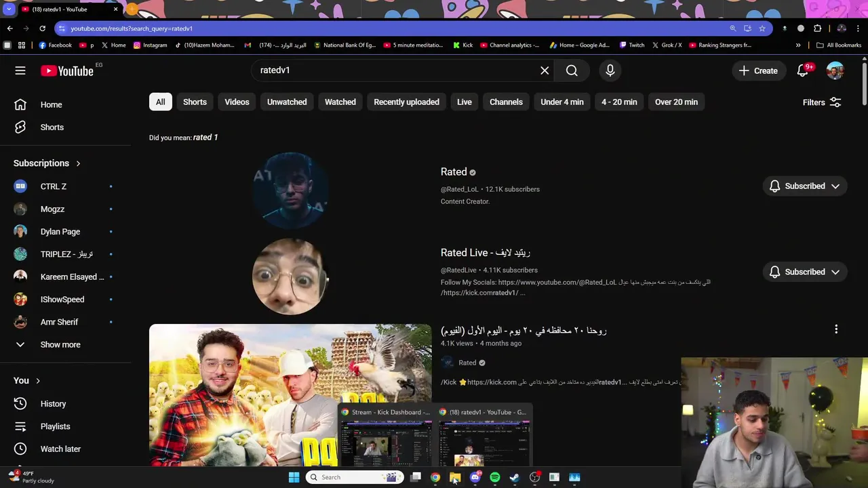Click the magnifier search button

coord(572,70)
